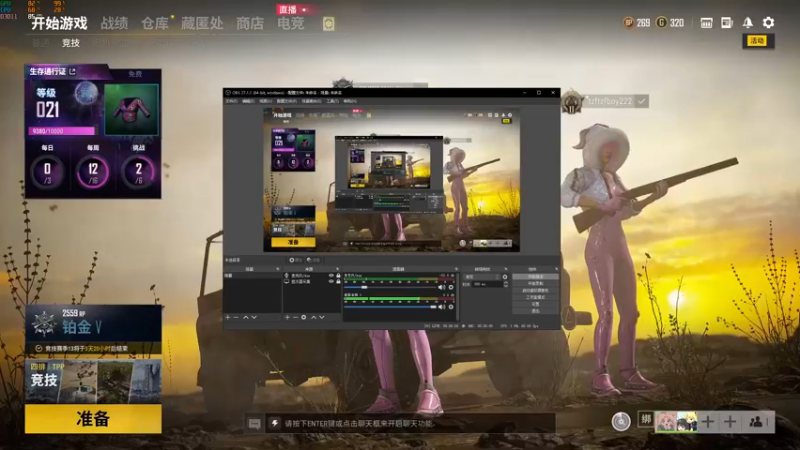Move source up in OBS sources toolbar

tap(314, 317)
